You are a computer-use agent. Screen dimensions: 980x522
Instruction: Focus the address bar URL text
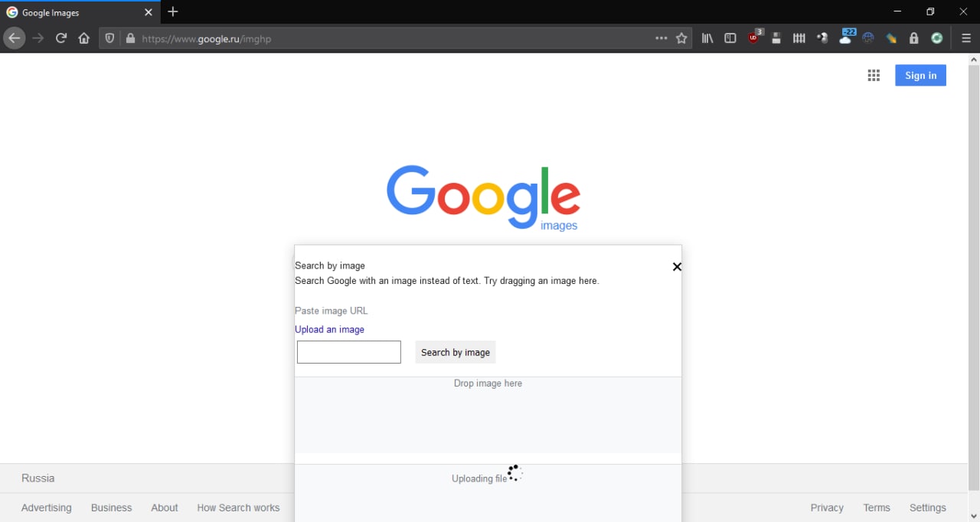coord(207,38)
